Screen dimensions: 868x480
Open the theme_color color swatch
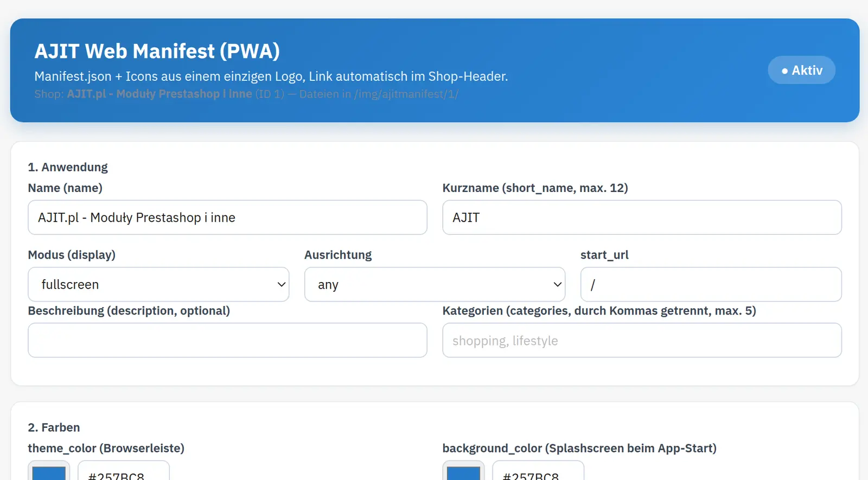pyautogui.click(x=49, y=471)
